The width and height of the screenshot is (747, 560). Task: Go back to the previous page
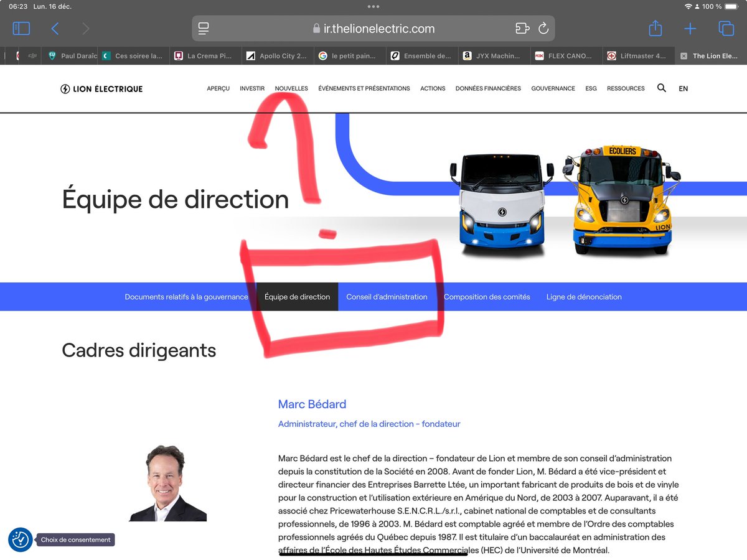[55, 29]
